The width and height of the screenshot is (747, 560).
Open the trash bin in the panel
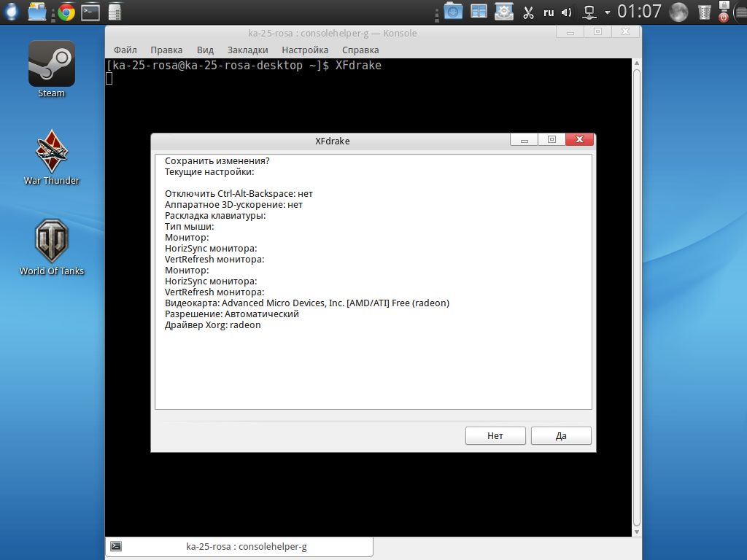click(704, 12)
